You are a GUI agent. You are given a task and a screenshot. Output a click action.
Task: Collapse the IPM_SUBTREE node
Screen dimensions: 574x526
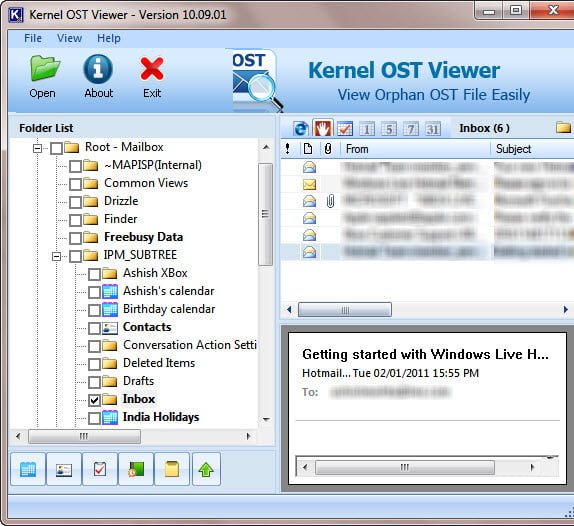56,256
